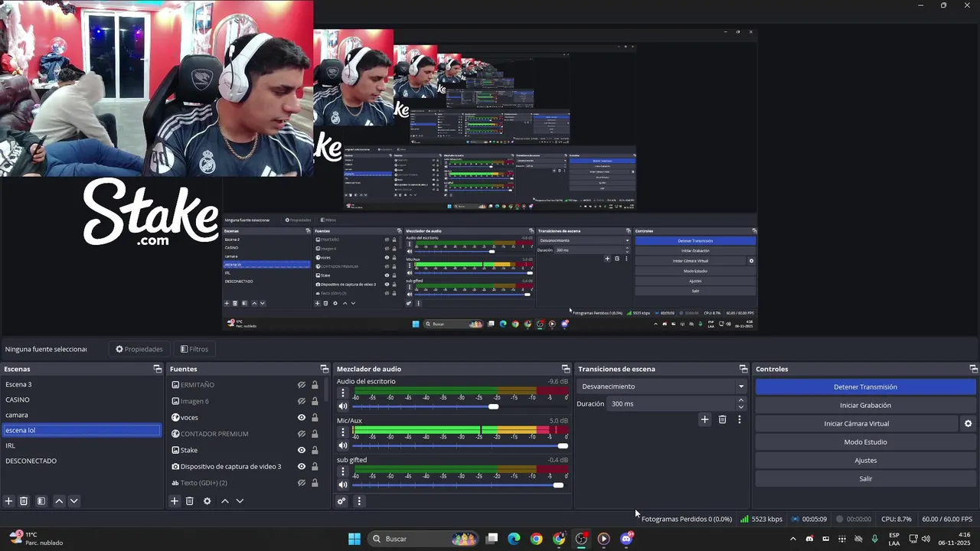Switch to Modo Estudio

865,442
